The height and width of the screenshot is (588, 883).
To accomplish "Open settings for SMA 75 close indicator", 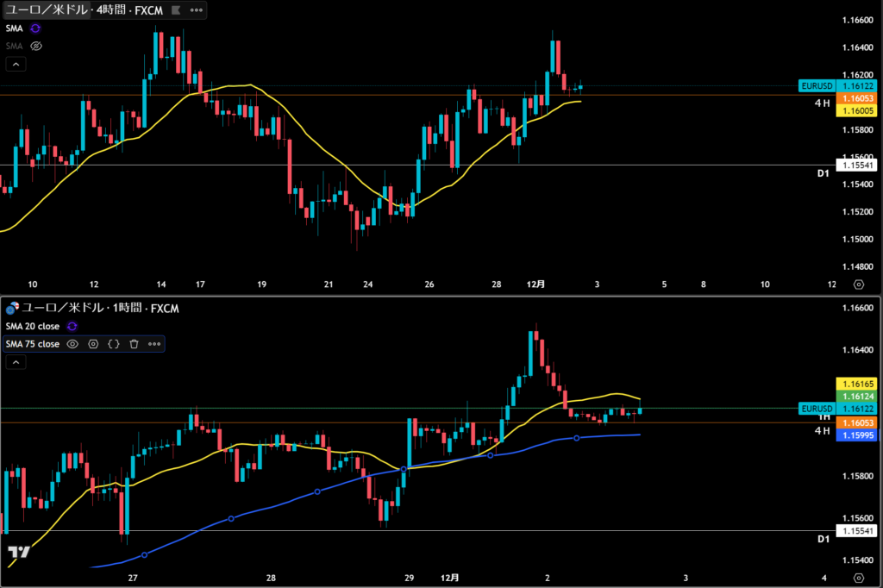I will [93, 344].
